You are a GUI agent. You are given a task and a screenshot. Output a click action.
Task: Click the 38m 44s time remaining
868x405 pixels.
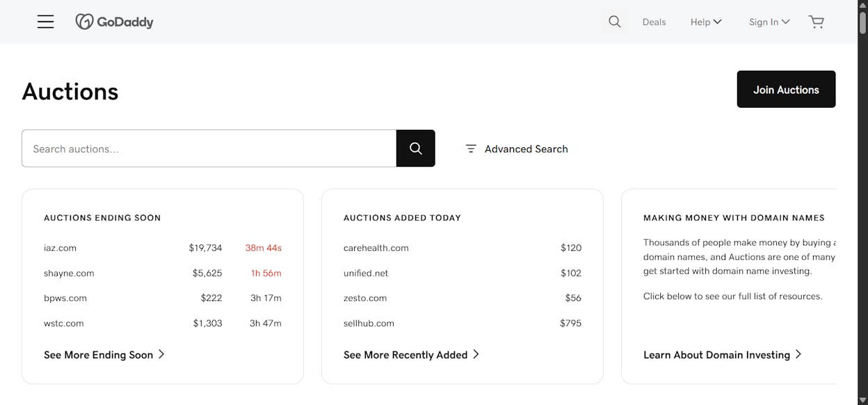point(264,248)
